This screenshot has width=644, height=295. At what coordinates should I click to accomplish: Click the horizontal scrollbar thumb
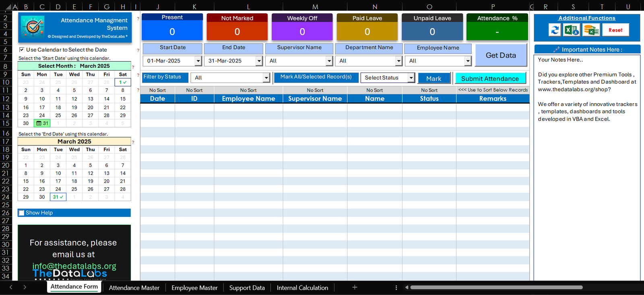pos(496,287)
